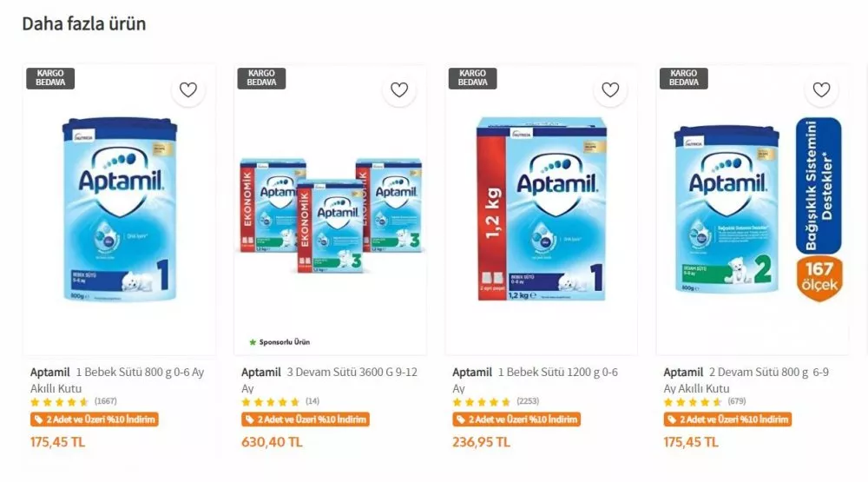
Task: Open Aptamil 2 Devam Sütü 800 g title
Action: coord(746,380)
